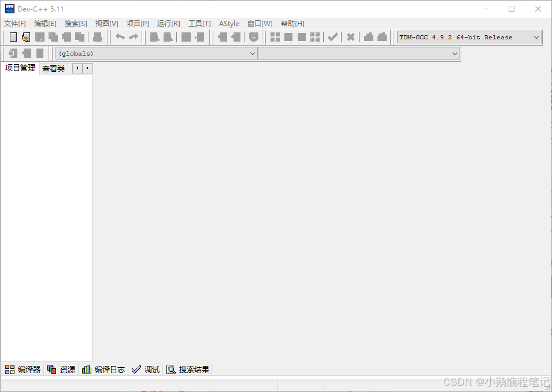Open the 资源 bottom tab
The image size is (552, 392).
[x=61, y=369]
